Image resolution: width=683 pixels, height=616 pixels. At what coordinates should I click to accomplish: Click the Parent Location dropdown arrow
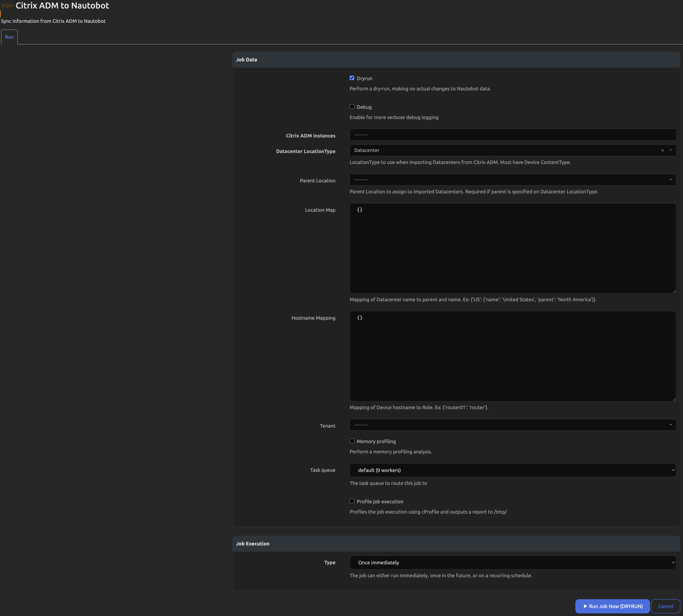pyautogui.click(x=670, y=180)
